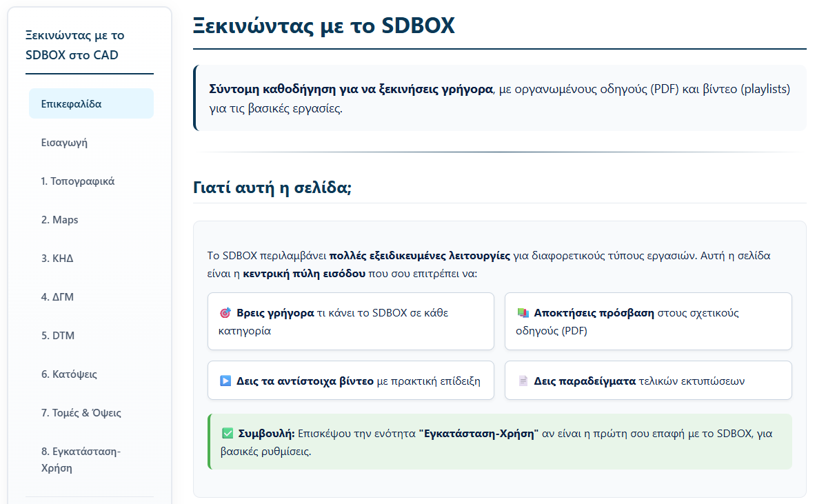
Task: Click the Αποκτήσεις πρόσβαση card
Action: (x=647, y=321)
